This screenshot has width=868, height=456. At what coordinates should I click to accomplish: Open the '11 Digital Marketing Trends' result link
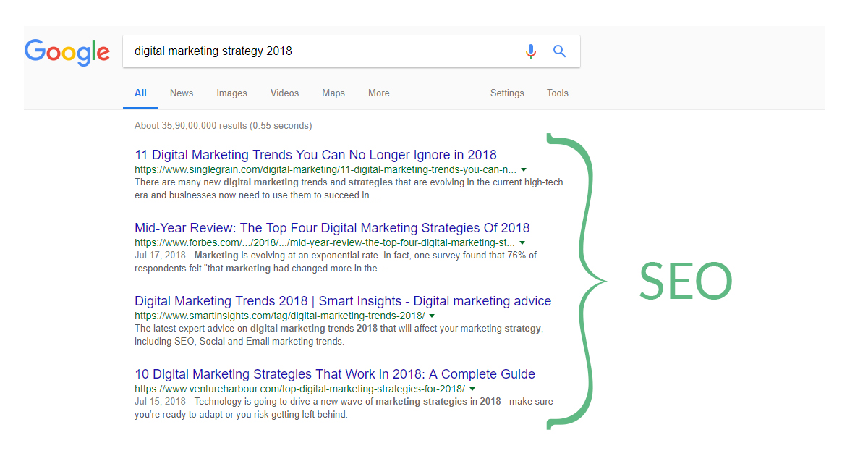(x=315, y=154)
